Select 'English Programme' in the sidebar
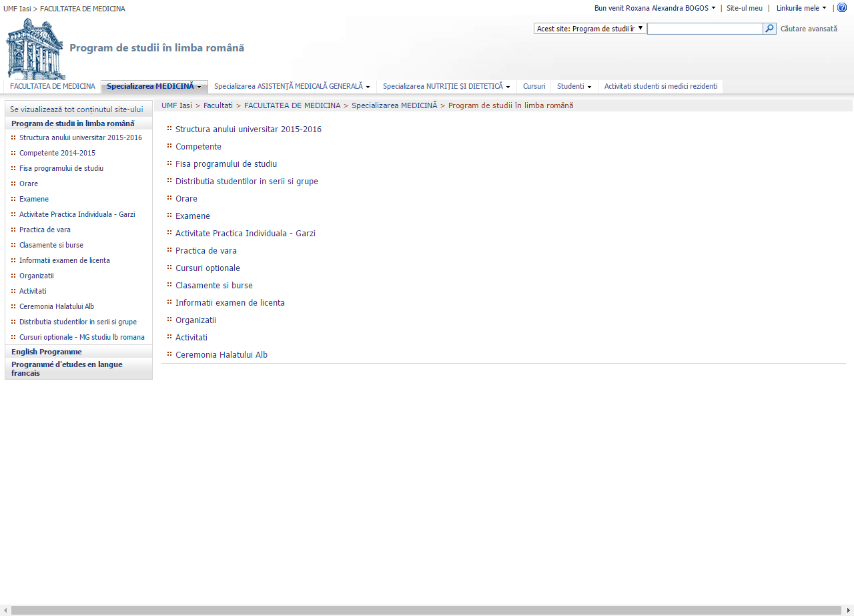The height and width of the screenshot is (616, 854). (x=47, y=352)
